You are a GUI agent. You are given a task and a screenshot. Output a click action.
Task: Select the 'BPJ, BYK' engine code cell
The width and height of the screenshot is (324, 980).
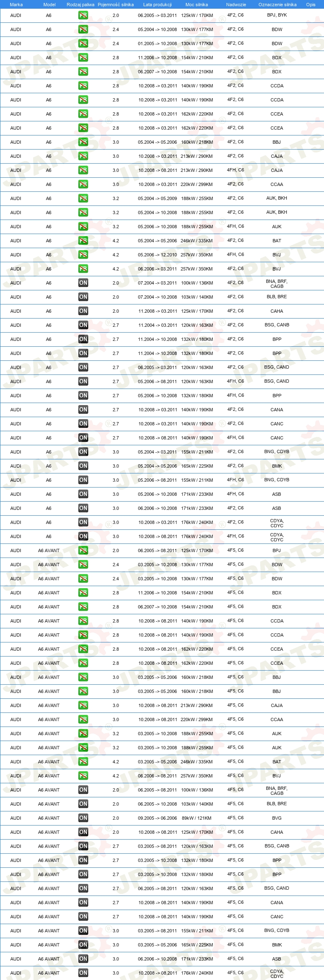point(277,15)
